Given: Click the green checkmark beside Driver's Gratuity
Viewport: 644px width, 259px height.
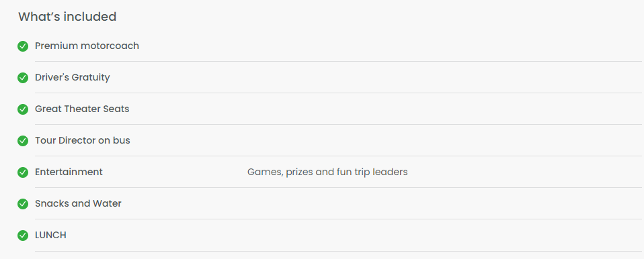Looking at the screenshot, I should pos(23,78).
